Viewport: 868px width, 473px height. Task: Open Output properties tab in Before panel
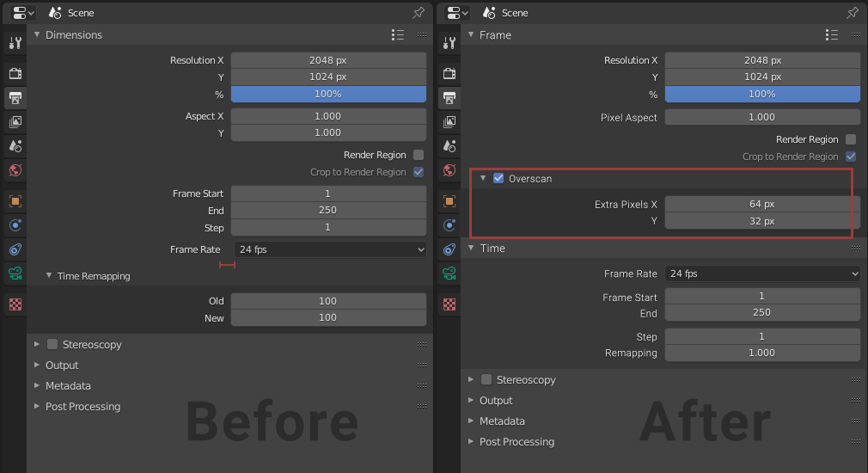15,98
